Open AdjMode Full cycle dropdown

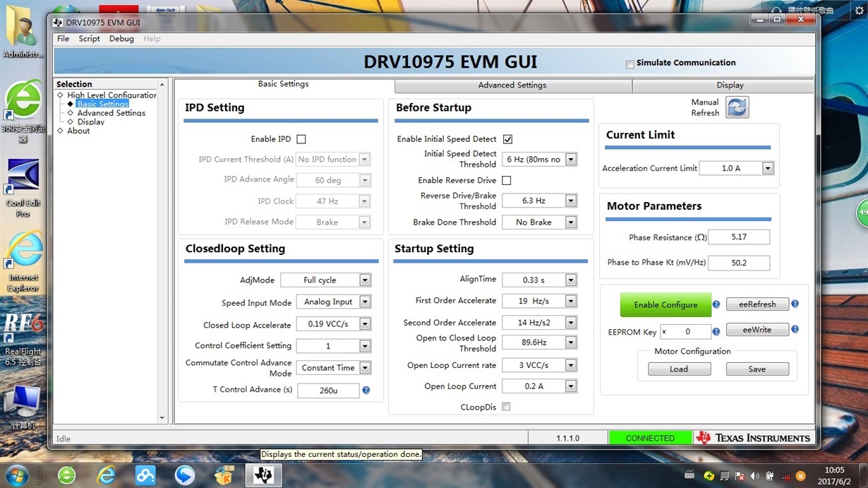(x=365, y=280)
